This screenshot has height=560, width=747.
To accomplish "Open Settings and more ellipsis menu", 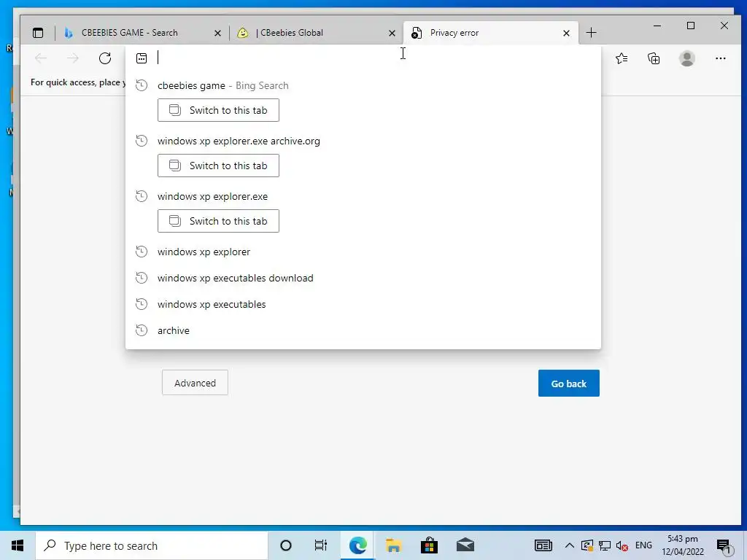I will click(720, 58).
